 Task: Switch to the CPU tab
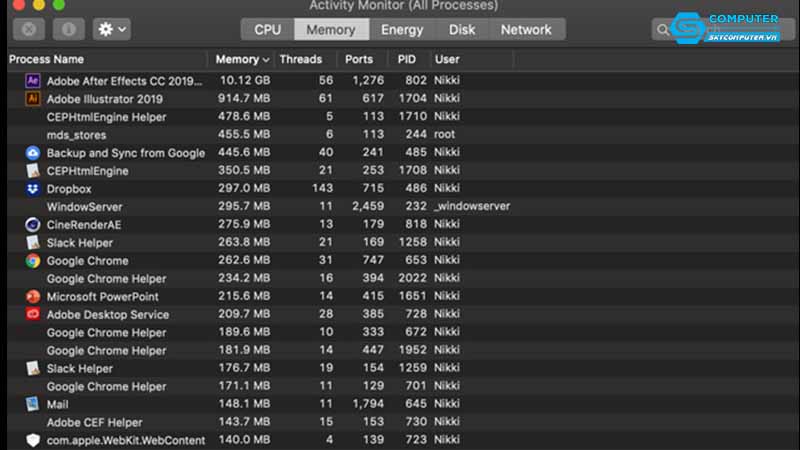(267, 30)
